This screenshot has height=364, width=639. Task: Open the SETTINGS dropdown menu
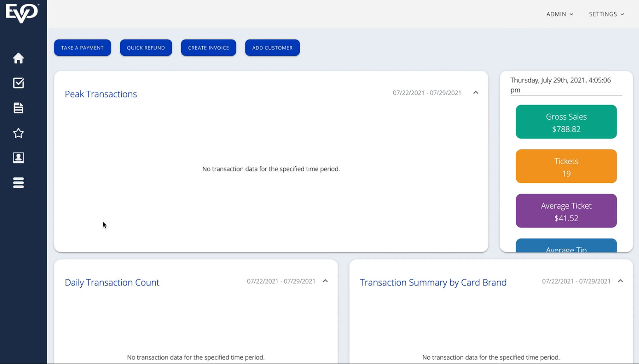point(606,14)
